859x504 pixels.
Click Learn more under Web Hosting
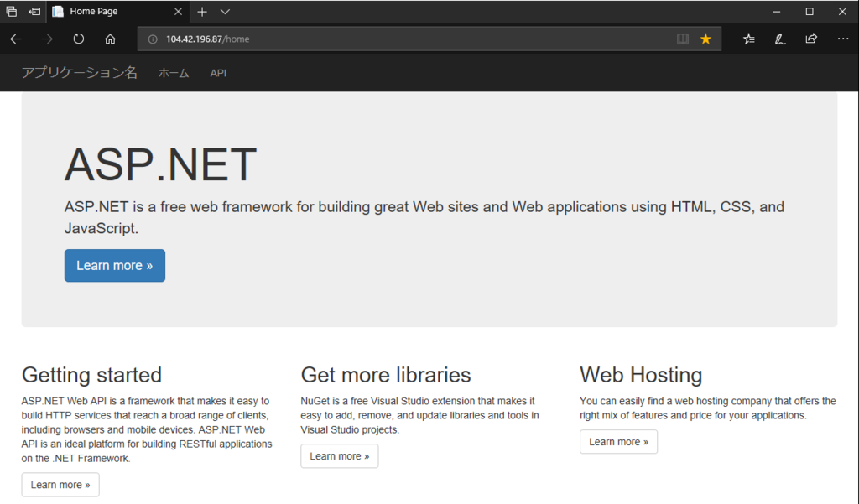[618, 442]
